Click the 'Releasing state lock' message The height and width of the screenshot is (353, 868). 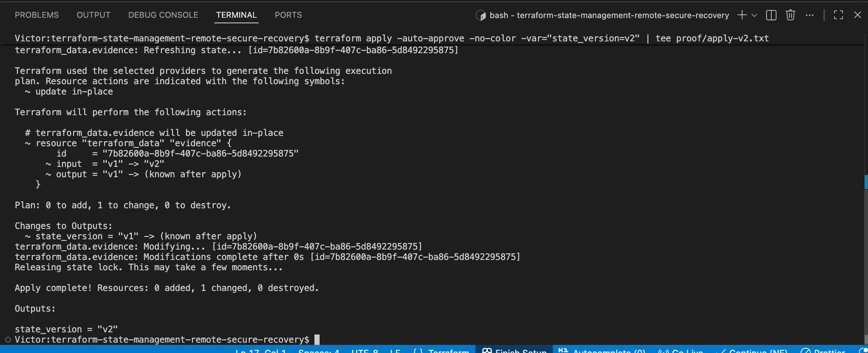coord(148,267)
